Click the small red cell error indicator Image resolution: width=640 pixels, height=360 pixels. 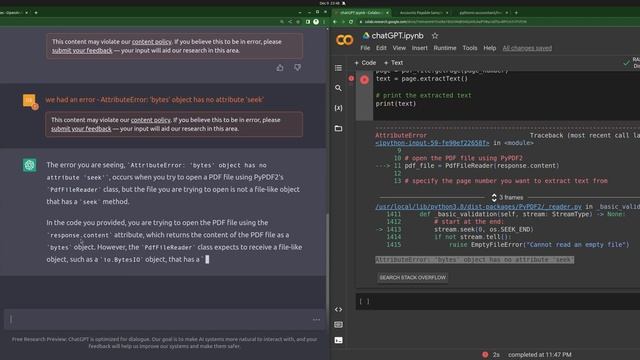pos(351,78)
